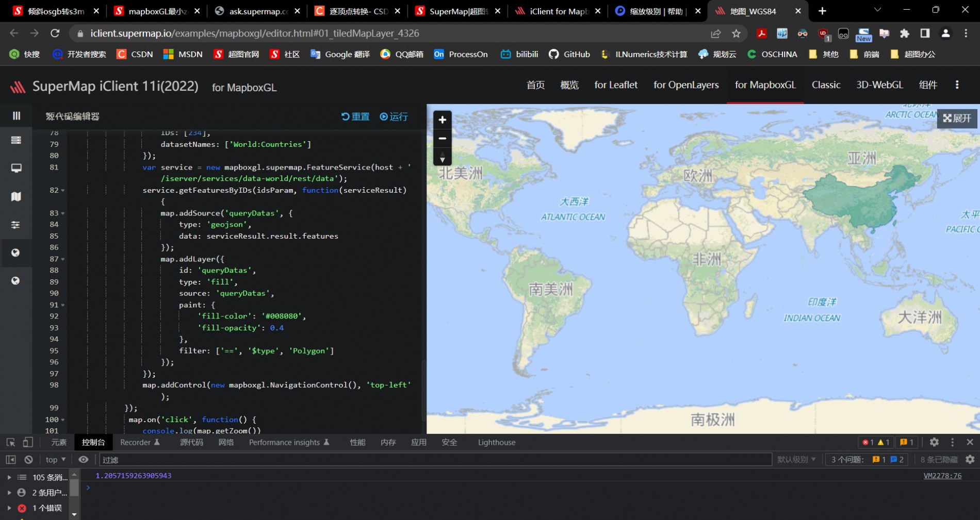Viewport: 980px width, 520px height.
Task: Collapse code fold arrow at line 82
Action: tap(63, 191)
